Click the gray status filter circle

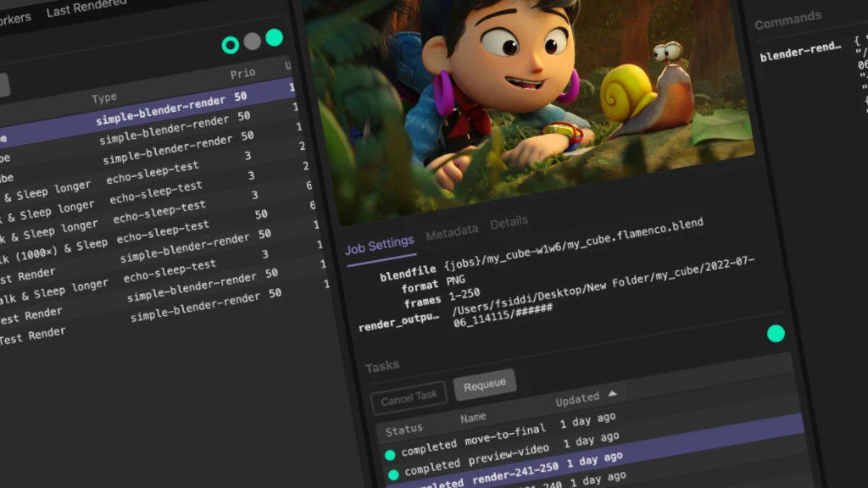pos(253,41)
